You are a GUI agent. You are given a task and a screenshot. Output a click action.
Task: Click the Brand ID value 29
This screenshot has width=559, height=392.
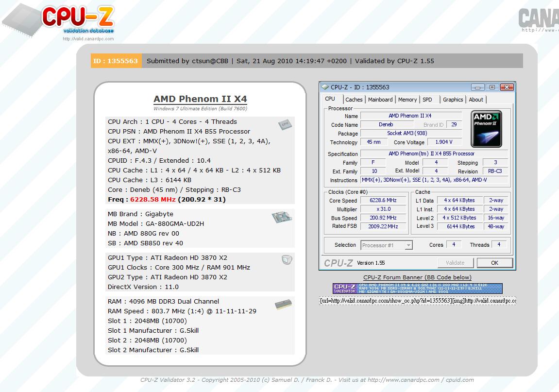tap(454, 124)
